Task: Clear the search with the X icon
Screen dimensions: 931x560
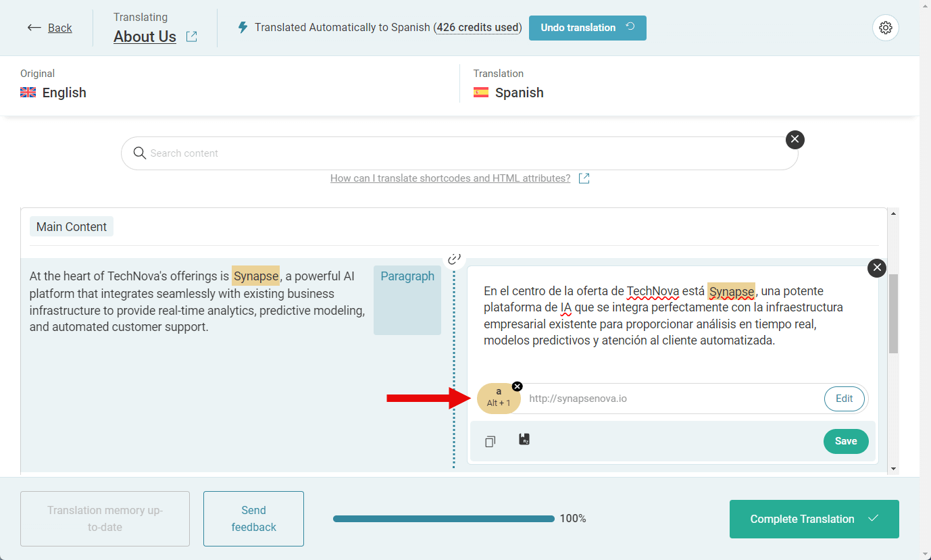Action: coord(795,140)
